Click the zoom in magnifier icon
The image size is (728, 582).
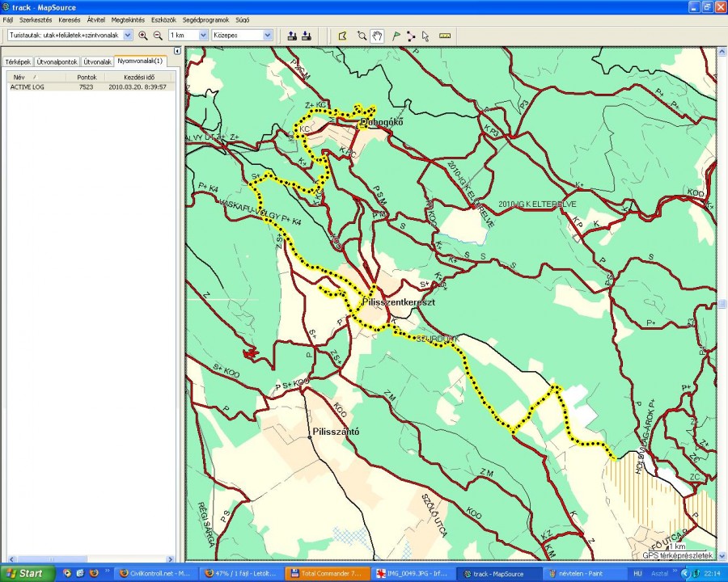pyautogui.click(x=143, y=36)
